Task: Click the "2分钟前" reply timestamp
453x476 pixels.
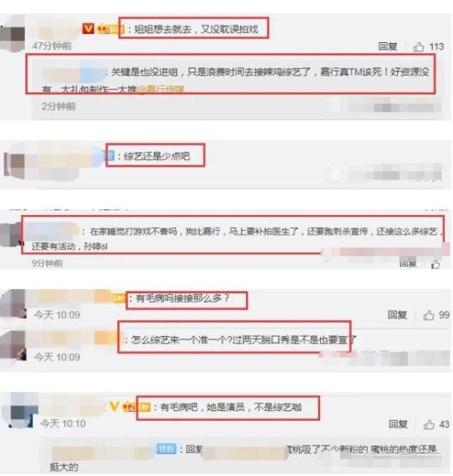Action: coord(59,106)
